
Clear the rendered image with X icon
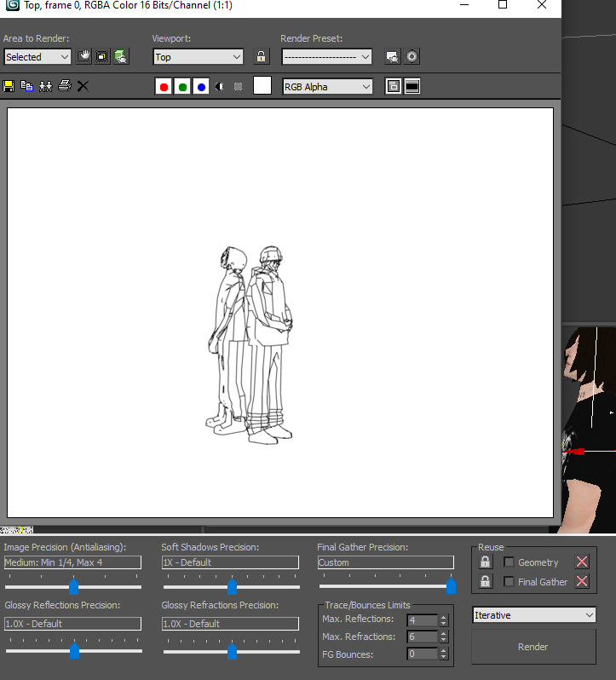coord(83,86)
